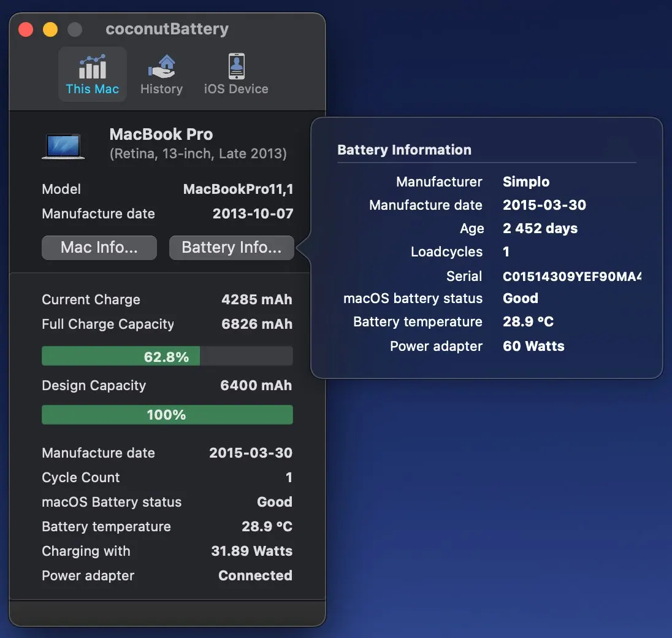Screen dimensions: 672x638
Task: Select the 2 452 days age value
Action: pyautogui.click(x=540, y=229)
